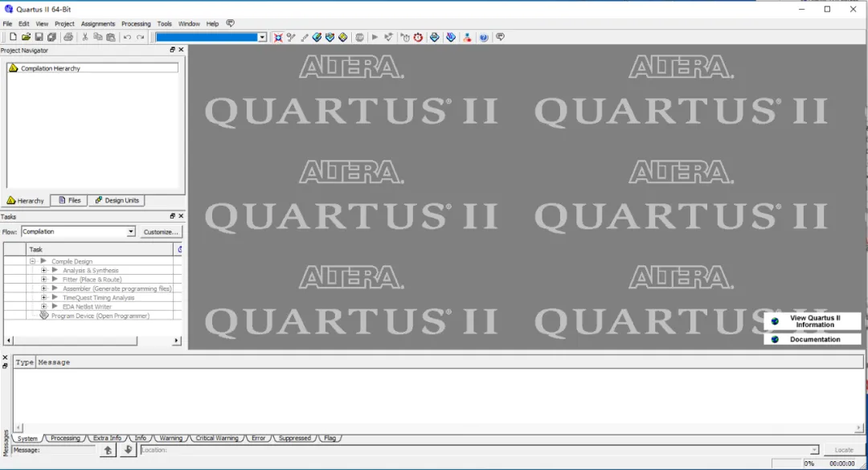868x470 pixels.
Task: Click the Paste clipboard icon
Action: 111,37
